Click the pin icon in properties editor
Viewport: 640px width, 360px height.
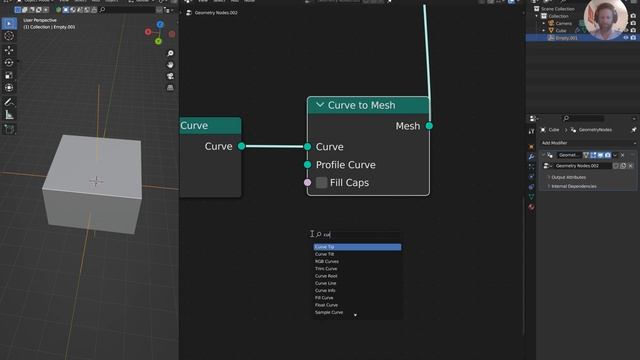[634, 130]
